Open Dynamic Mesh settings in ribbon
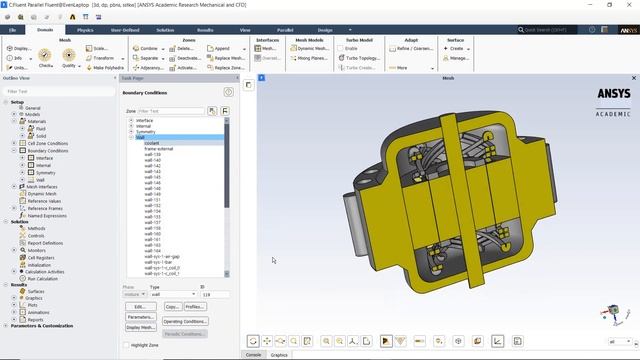 [x=309, y=48]
